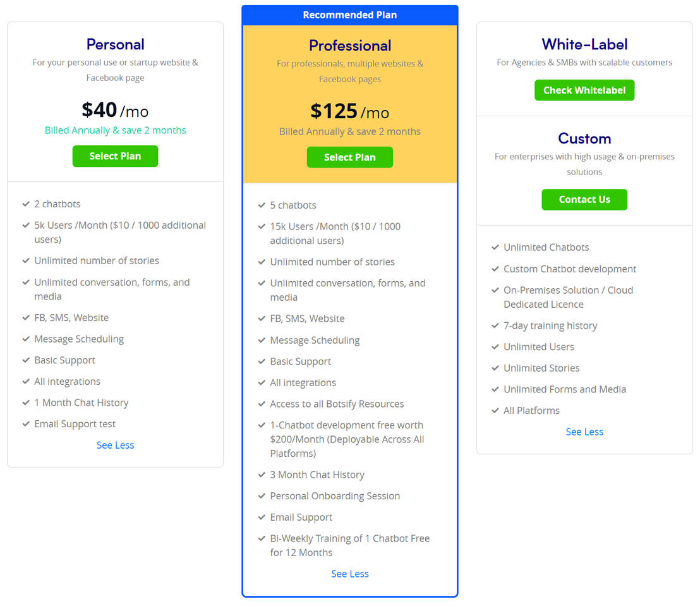Click the 'Recommended Plan' blue banner
Viewport: 700px width, 606px height.
350,15
